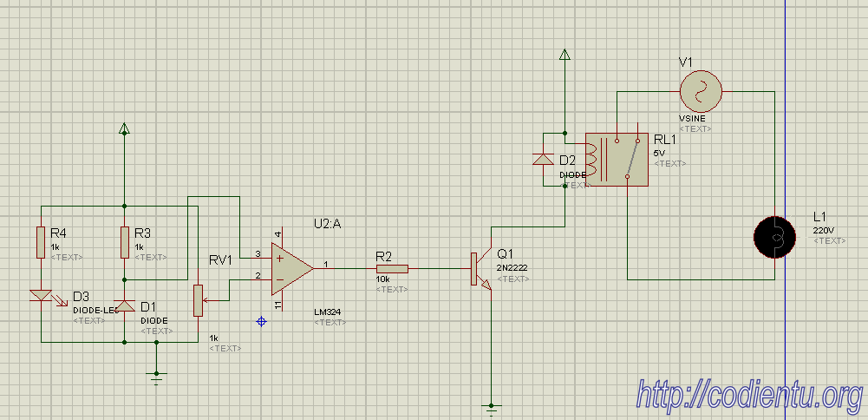
Task: Select the power terminal above the relay
Action: (565, 55)
